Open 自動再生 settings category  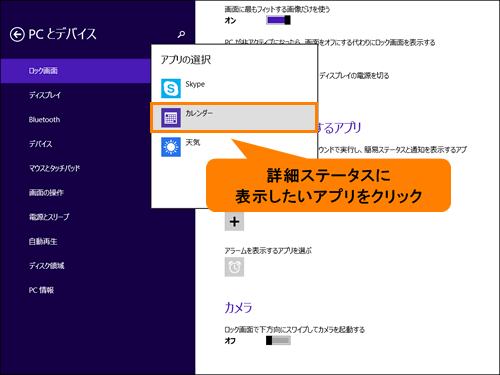click(43, 241)
